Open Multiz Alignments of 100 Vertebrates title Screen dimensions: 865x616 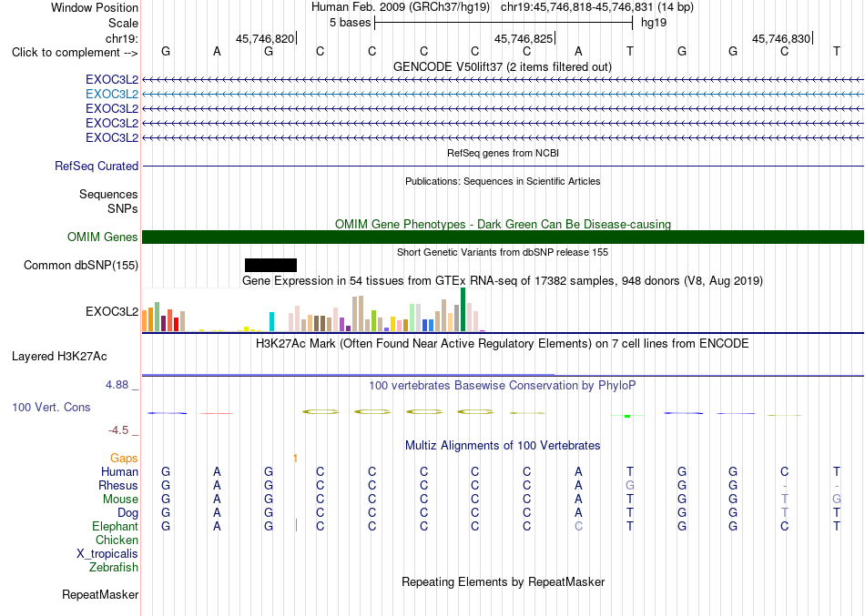pyautogui.click(x=503, y=445)
